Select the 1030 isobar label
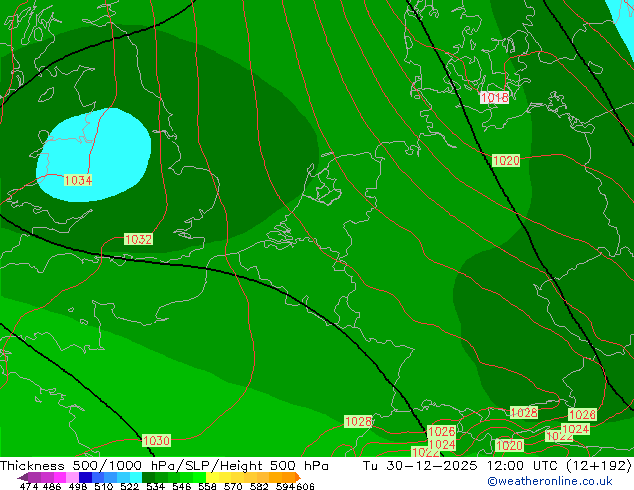The height and width of the screenshot is (490, 634). [156, 440]
